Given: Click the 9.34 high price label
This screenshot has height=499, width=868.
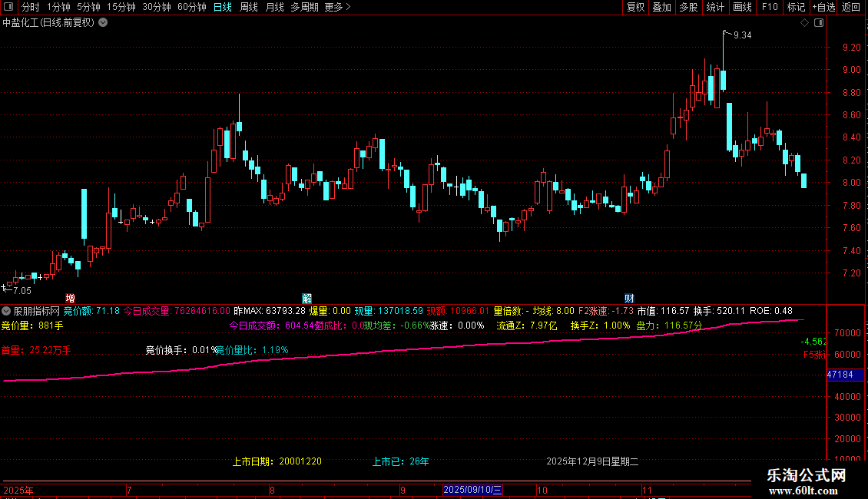Looking at the screenshot, I should click(742, 35).
